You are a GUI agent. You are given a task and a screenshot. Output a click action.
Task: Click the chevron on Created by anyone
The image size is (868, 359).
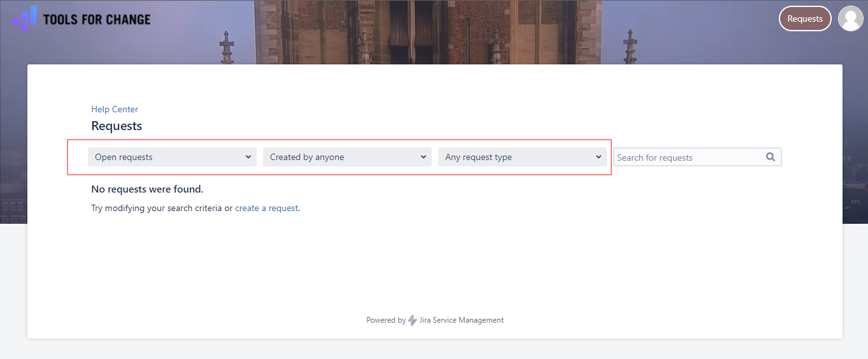[x=423, y=157]
